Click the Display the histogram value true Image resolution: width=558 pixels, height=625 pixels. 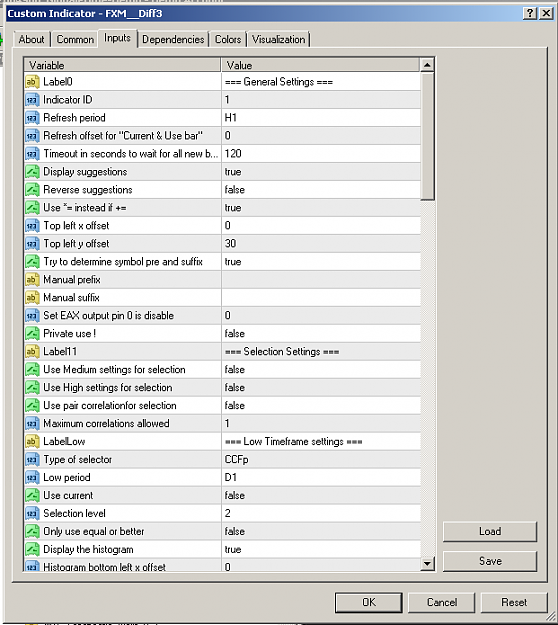(233, 549)
